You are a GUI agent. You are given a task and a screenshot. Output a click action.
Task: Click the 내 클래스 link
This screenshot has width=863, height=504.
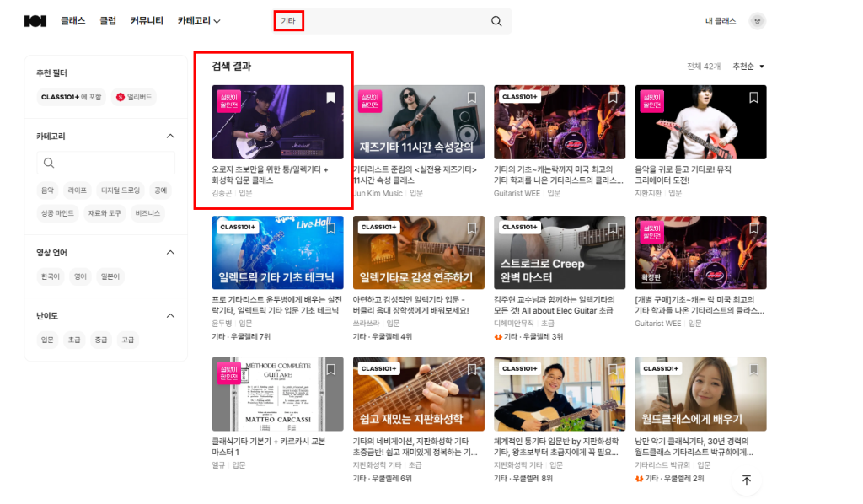coord(720,21)
